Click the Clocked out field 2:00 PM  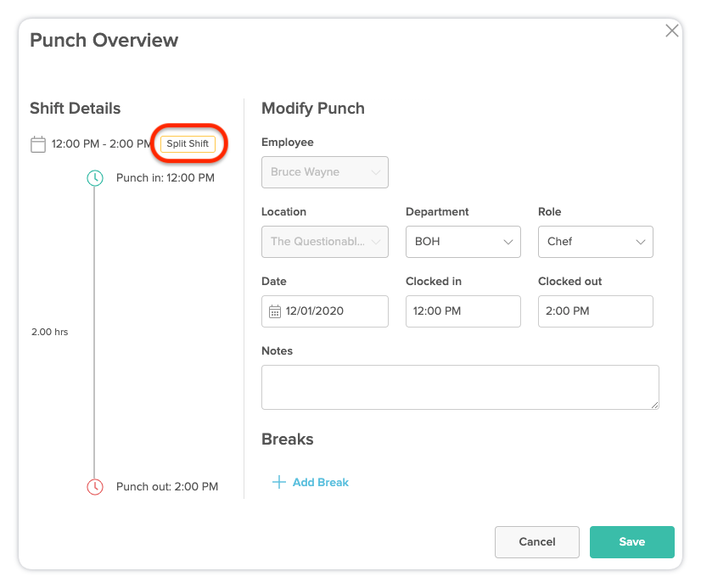click(x=596, y=311)
